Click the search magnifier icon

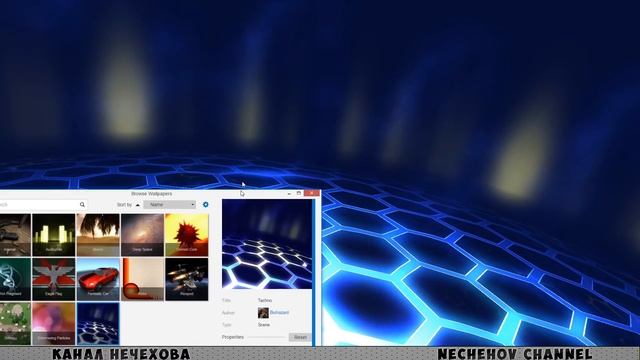(x=82, y=204)
